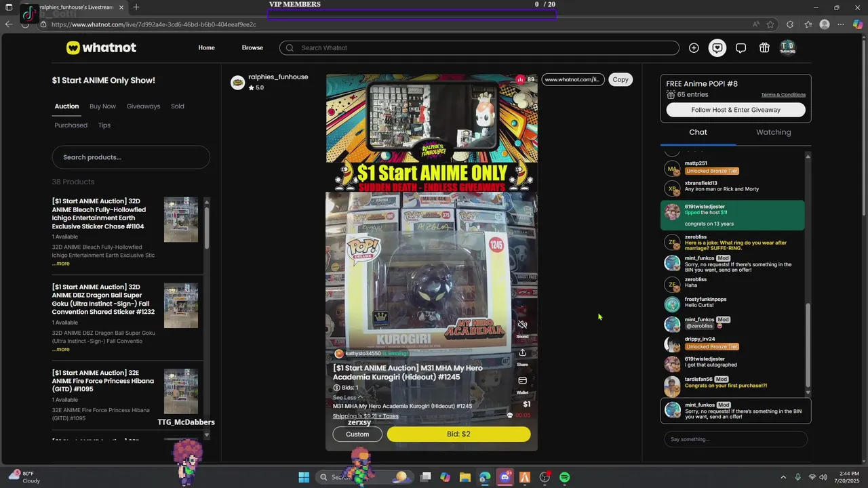Collapse description with See Less
Image resolution: width=868 pixels, height=488 pixels.
(347, 398)
